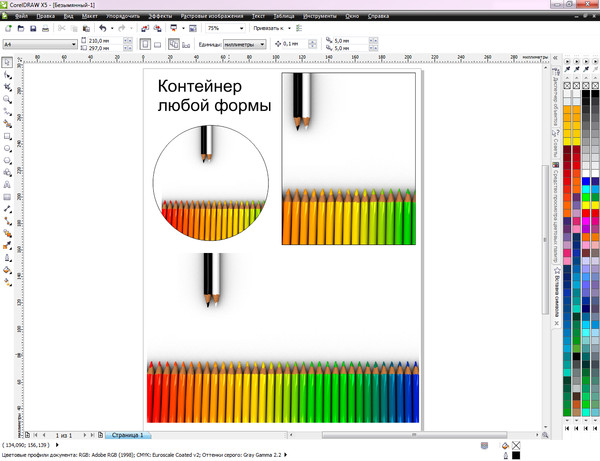Expand the undo history dropdown arrow
Screen dimensions: 600x461
pyautogui.click(x=112, y=28)
